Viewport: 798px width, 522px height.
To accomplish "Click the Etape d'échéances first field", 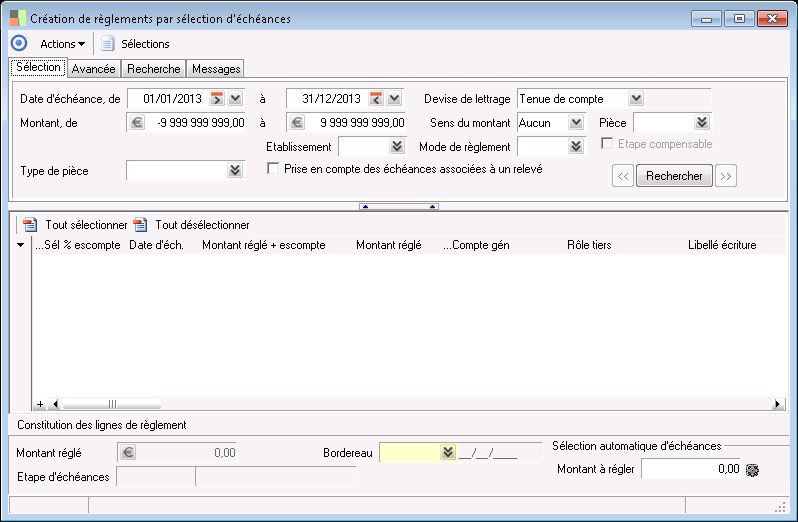I will click(156, 477).
